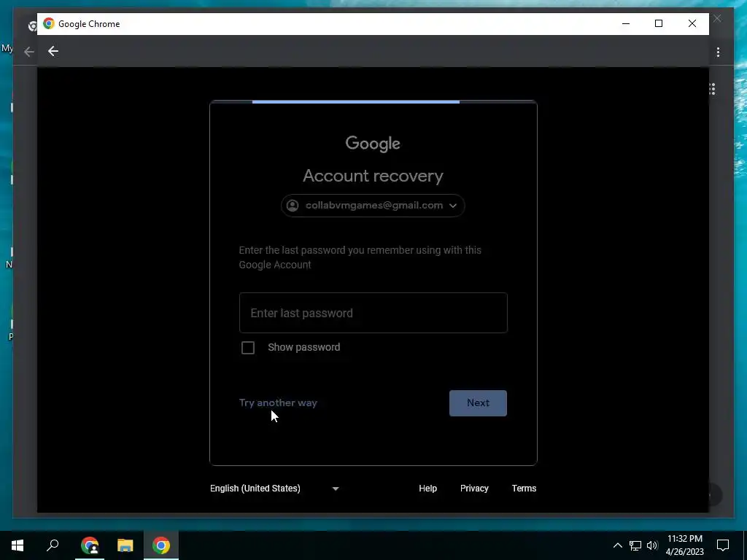Image resolution: width=747 pixels, height=560 pixels.
Task: Open the Help link
Action: coord(427,489)
